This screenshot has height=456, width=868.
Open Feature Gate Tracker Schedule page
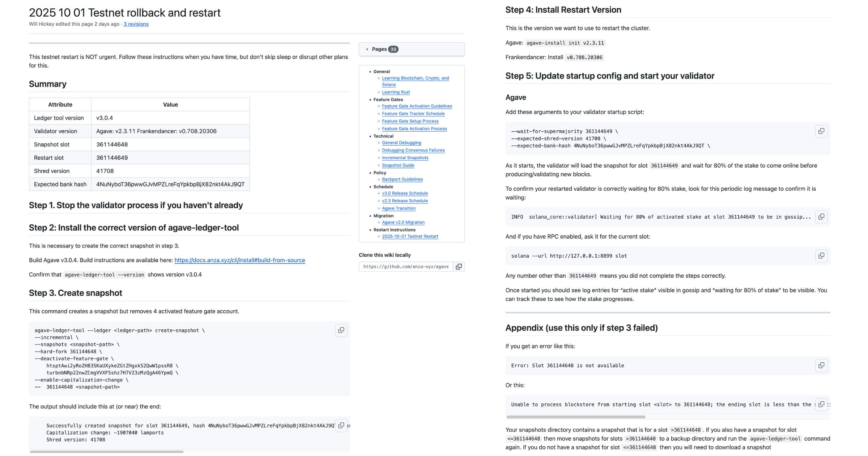coord(413,114)
